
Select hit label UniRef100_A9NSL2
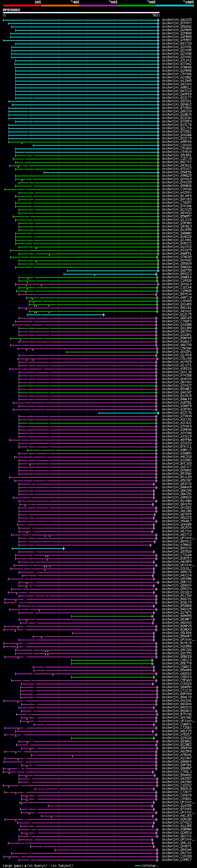tap(177, 88)
